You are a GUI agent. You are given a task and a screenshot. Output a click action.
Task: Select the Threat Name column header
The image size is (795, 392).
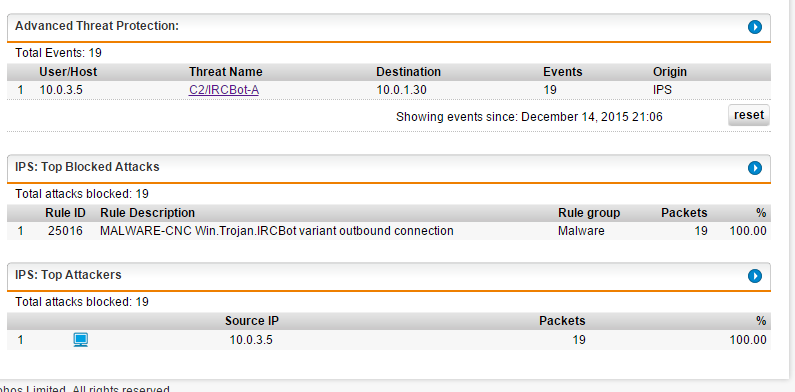click(x=226, y=72)
